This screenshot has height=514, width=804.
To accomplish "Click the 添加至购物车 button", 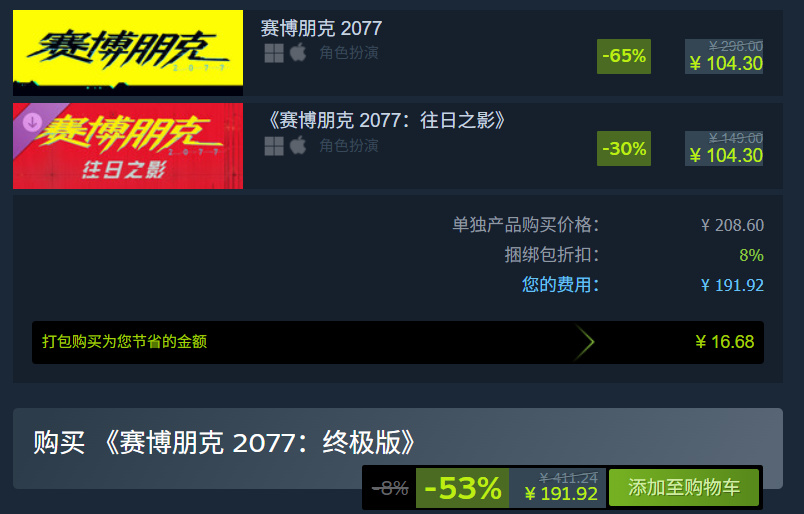I will pyautogui.click(x=684, y=487).
